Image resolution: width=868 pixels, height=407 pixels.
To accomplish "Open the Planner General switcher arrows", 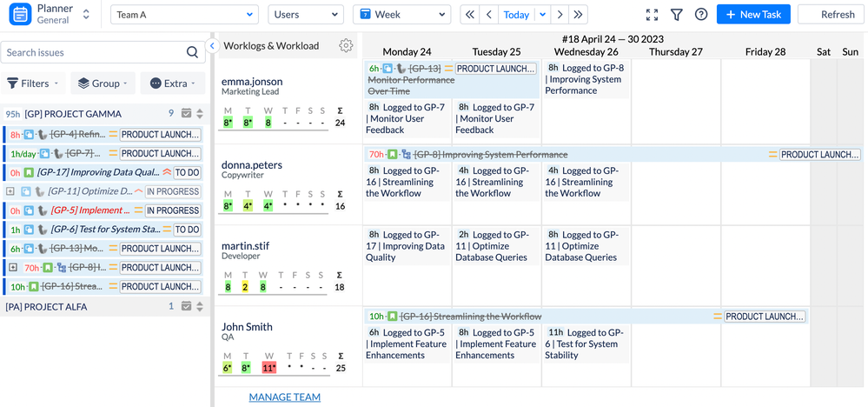I will pos(86,15).
